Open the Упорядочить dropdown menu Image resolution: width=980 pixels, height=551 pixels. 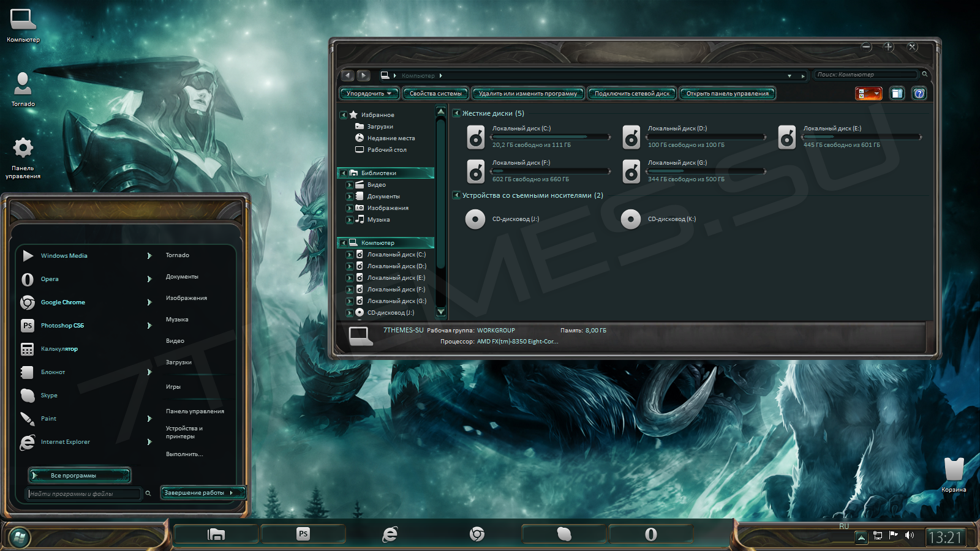pyautogui.click(x=369, y=94)
